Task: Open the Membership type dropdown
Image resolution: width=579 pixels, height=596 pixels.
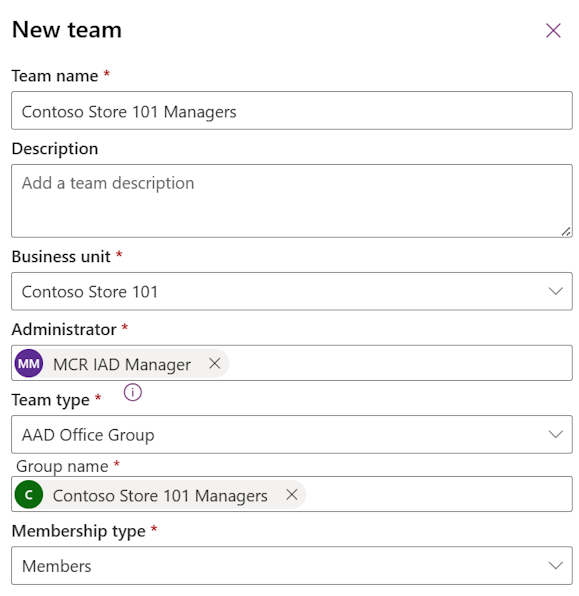Action: click(292, 565)
